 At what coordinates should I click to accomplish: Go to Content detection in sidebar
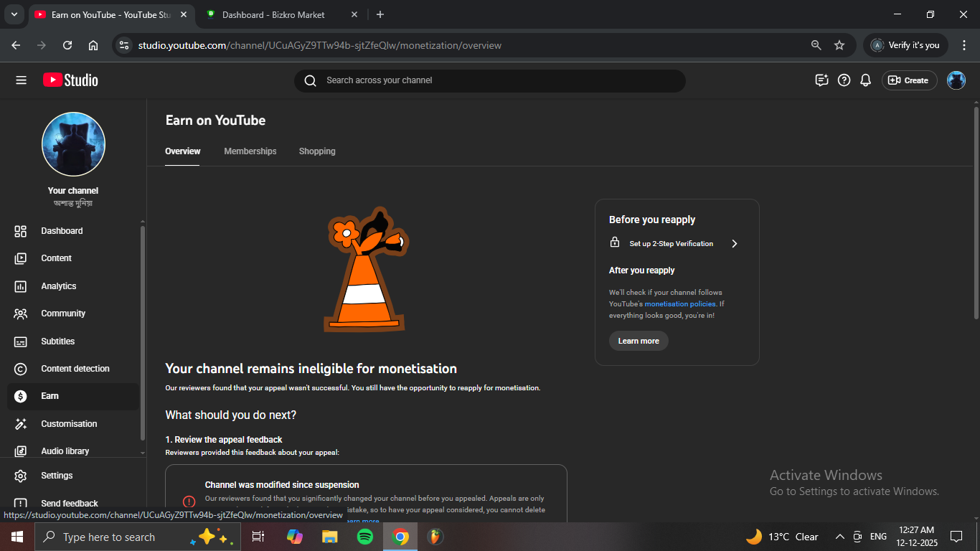coord(75,369)
